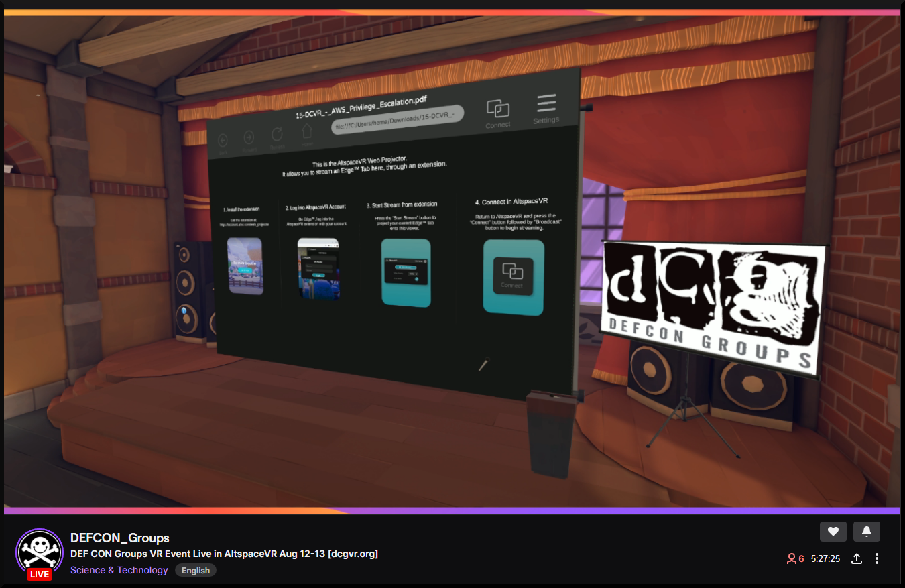Click the DEFCON Groups logo projection screen
Screen dimensions: 905x588
click(713, 306)
